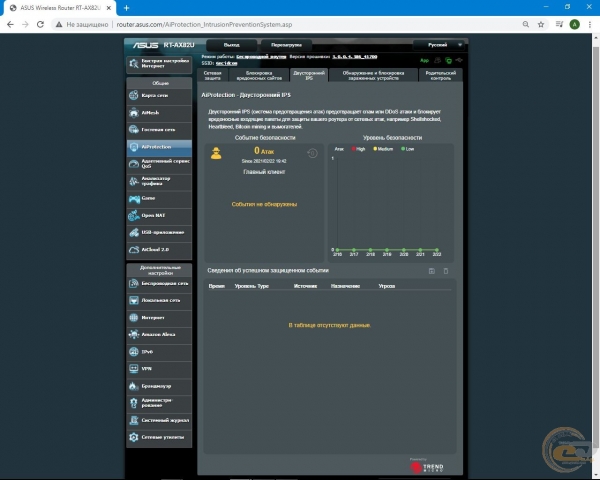Open the browser profile avatar

[x=574, y=24]
